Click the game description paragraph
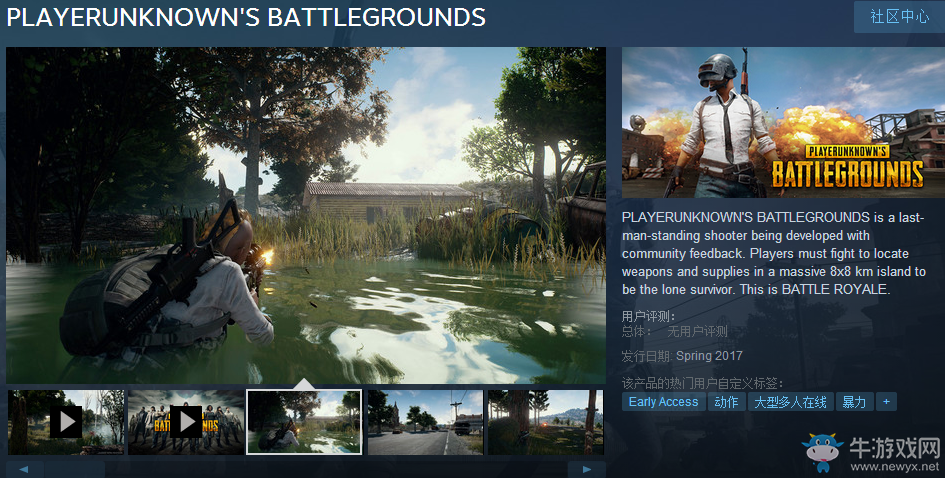The image size is (945, 478). [x=774, y=253]
